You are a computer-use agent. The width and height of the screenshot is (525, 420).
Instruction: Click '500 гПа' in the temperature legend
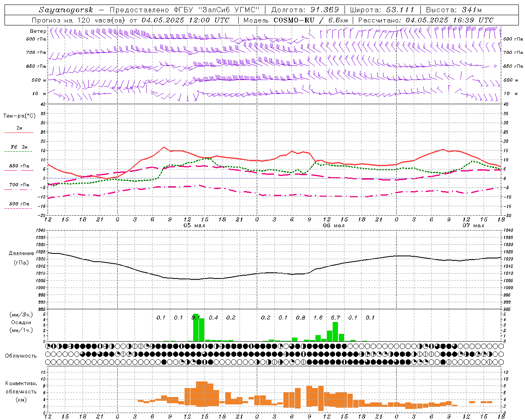19,203
